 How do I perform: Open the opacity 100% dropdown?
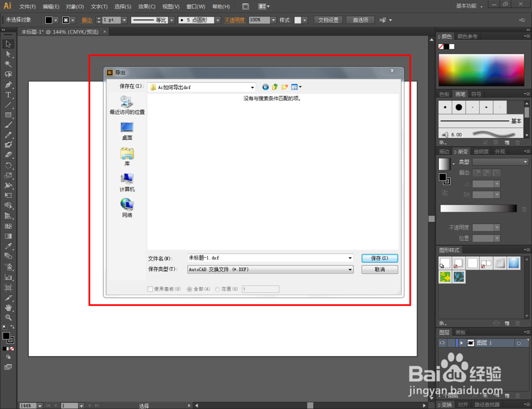click(x=273, y=20)
